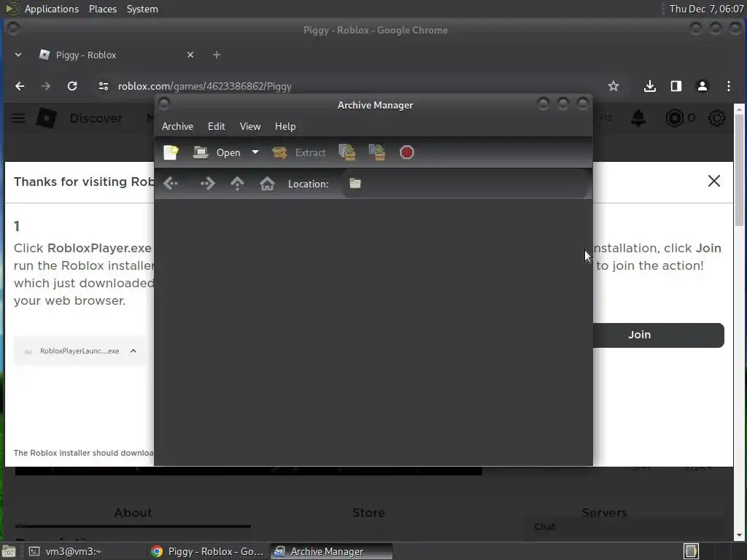Screen dimensions: 747x560
Task: Toggle Chrome side panel icon
Action: tap(676, 86)
